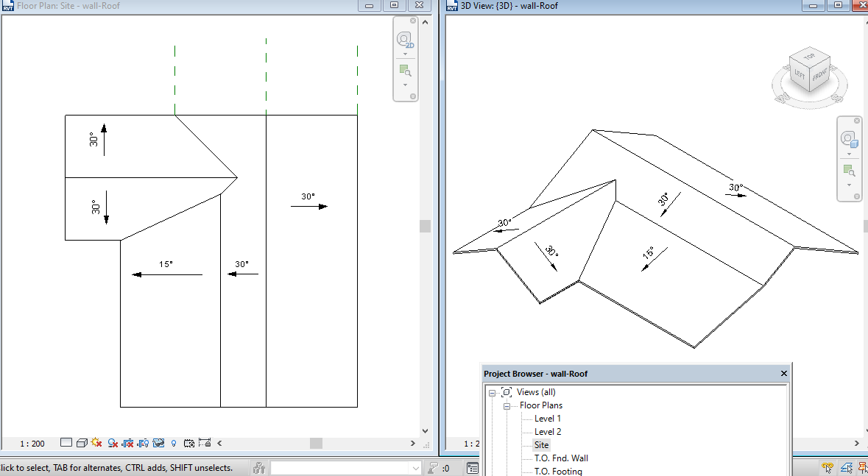Viewport: 868px width, 476px height.
Task: Collapse the Floor Plans branch
Action: pyautogui.click(x=508, y=405)
